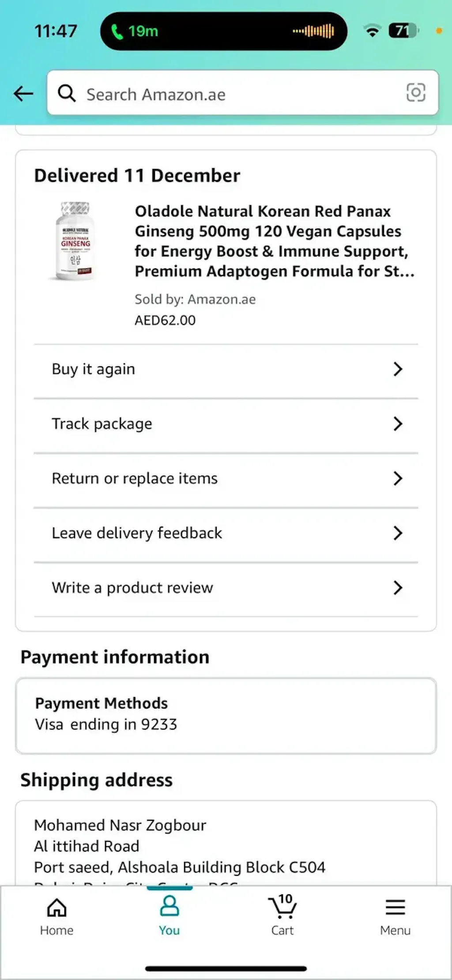Screen dimensions: 452x980
Task: Open the Oladole Korean Red Ginseng title
Action: point(275,241)
